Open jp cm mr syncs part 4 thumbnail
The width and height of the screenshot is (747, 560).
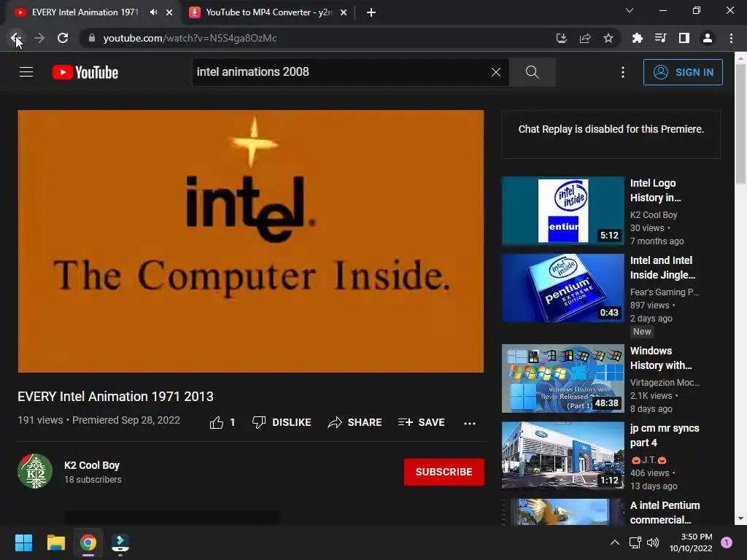click(x=562, y=455)
